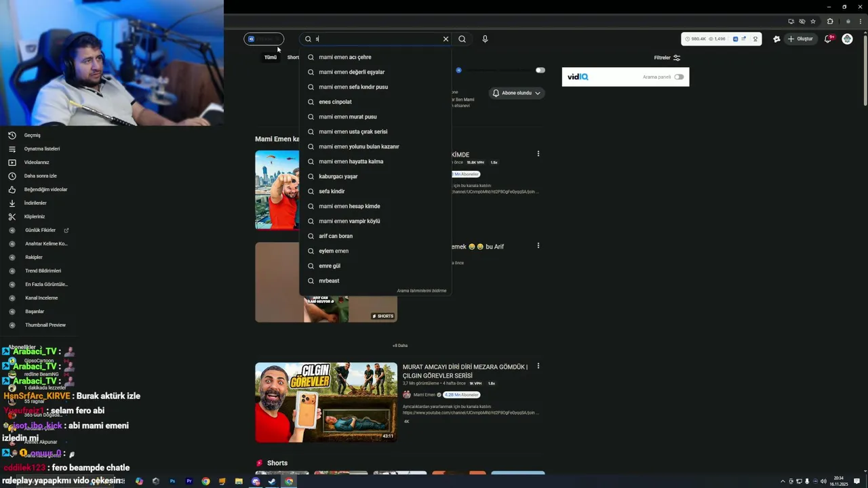
Task: Open video title MURAT AMCAYI DİRİ DİRİ MEZARA GÖMDÜK
Action: pos(465,371)
